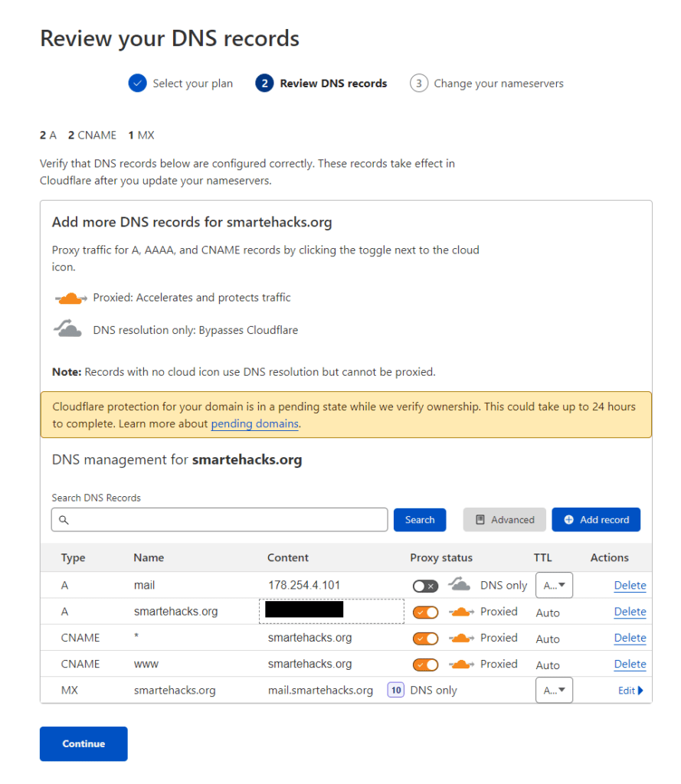Click the orange cloud in the smartehacks.org A row

pos(461,612)
